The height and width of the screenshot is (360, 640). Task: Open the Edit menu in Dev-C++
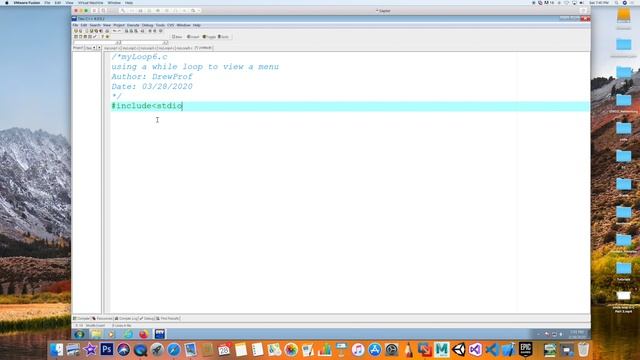tap(84, 25)
